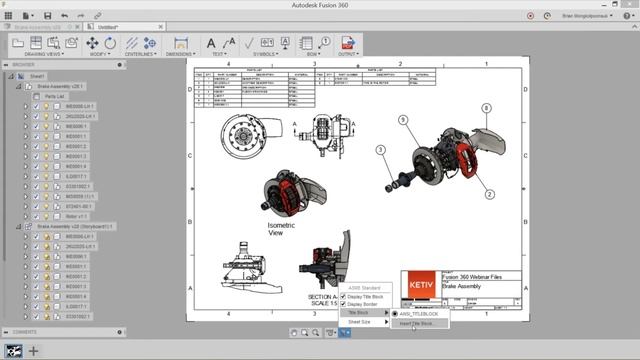Screen dimensions: 640x360
Task: Toggle the lightbulb on the Rotor v1:1 row
Action: [46, 217]
